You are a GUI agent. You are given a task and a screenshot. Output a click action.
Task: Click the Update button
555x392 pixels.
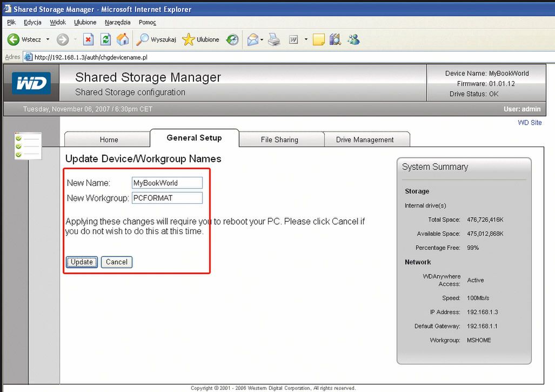coord(82,262)
